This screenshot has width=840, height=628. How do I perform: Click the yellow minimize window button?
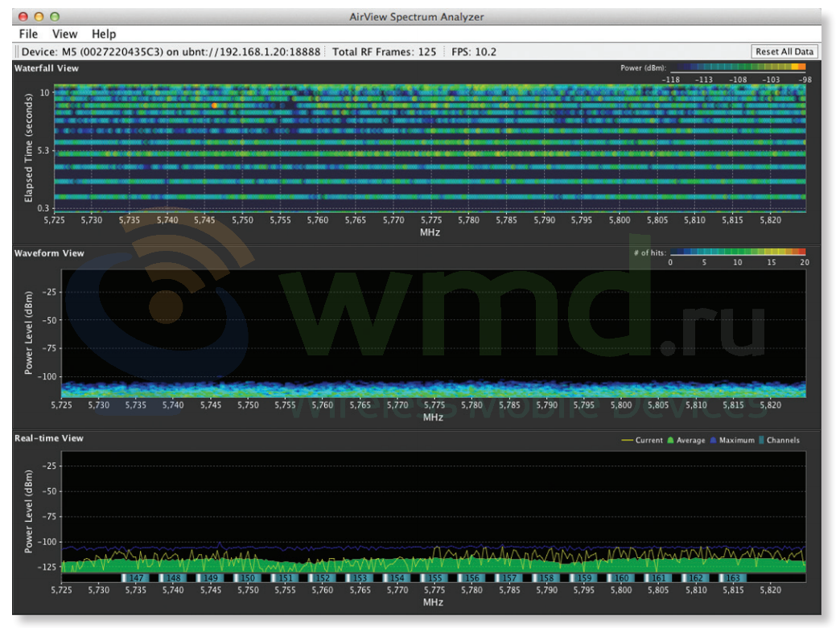tap(39, 17)
